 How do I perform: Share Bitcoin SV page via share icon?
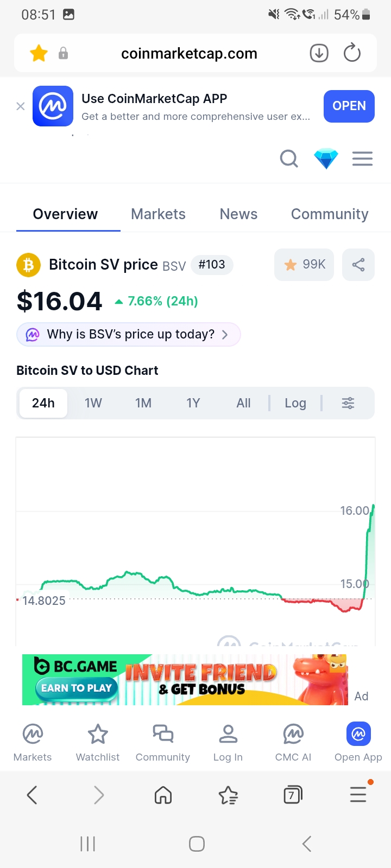[358, 265]
